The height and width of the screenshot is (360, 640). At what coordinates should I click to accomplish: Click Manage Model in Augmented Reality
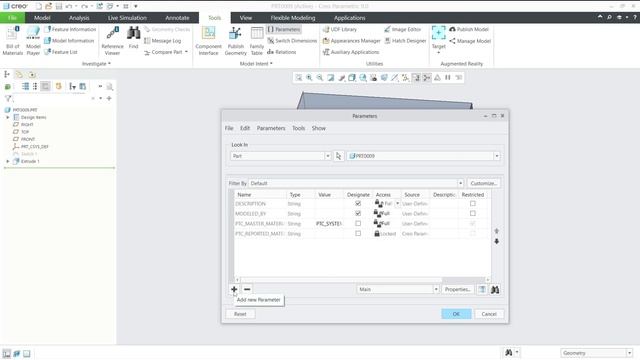(470, 41)
